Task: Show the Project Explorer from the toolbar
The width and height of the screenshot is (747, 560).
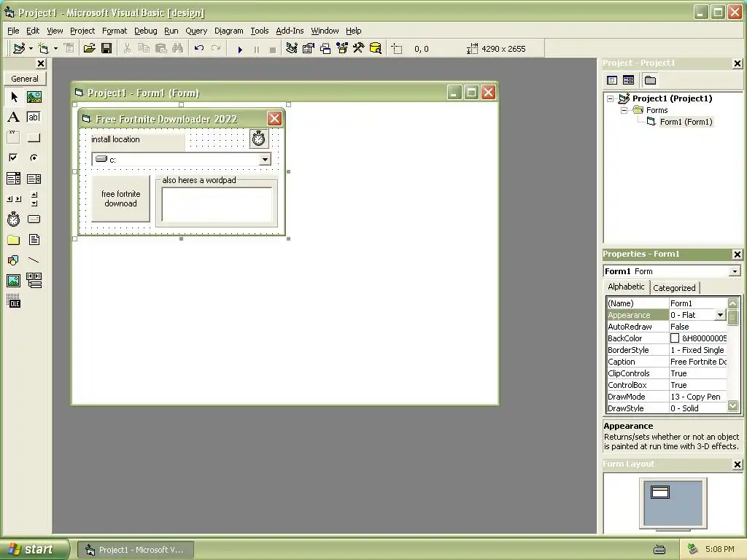Action: coord(292,48)
